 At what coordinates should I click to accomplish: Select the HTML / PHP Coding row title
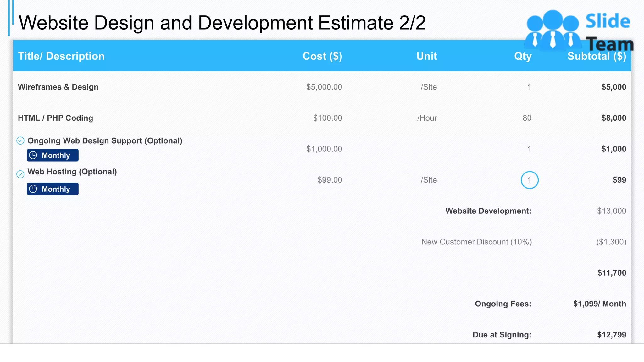(56, 118)
